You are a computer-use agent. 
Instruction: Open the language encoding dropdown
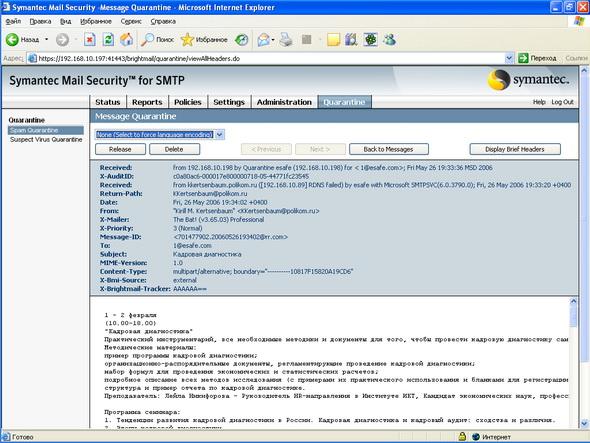(160, 134)
